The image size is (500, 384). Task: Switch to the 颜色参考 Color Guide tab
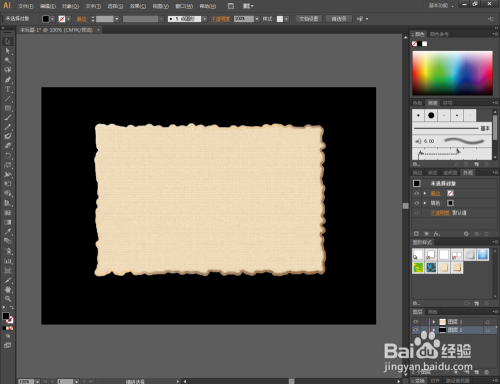coord(439,34)
